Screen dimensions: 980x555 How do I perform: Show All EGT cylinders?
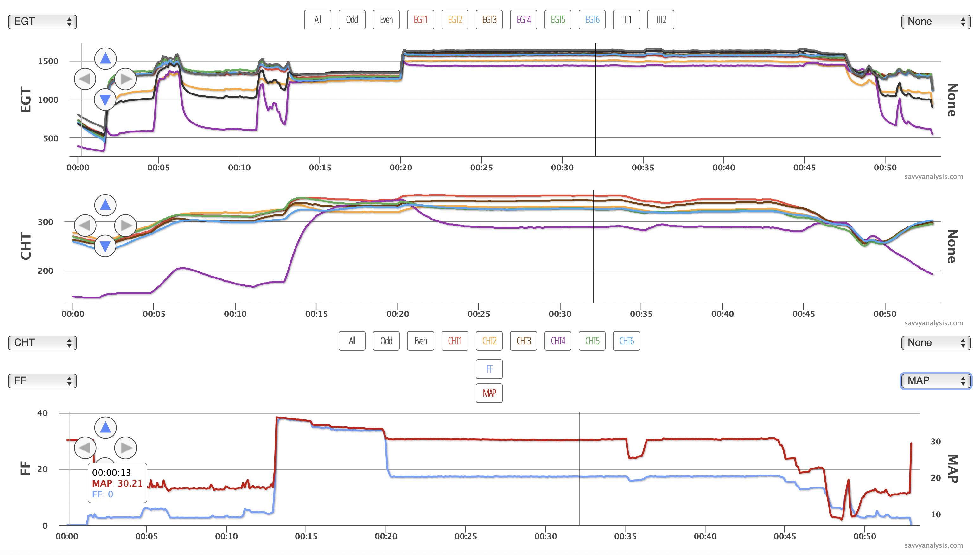pyautogui.click(x=317, y=20)
